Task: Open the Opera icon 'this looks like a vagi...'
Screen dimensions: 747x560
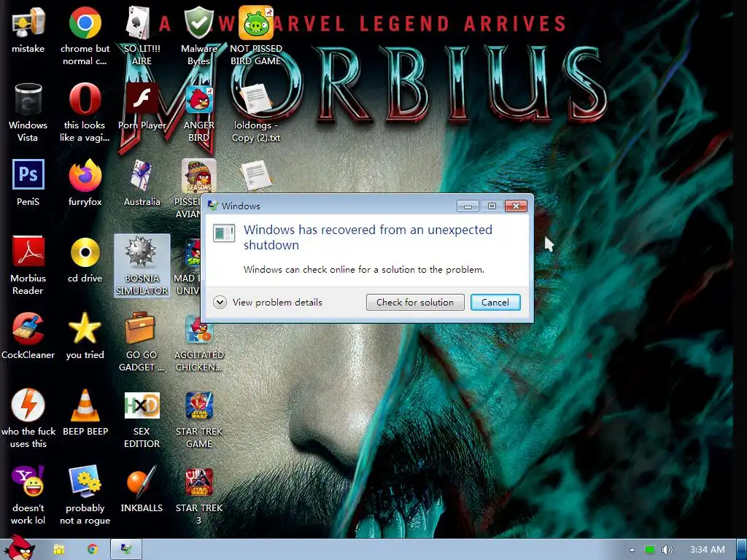Action: coord(85,99)
